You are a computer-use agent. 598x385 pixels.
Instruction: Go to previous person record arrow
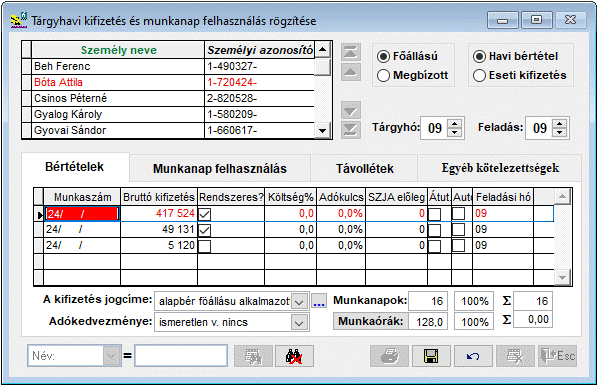pos(350,72)
